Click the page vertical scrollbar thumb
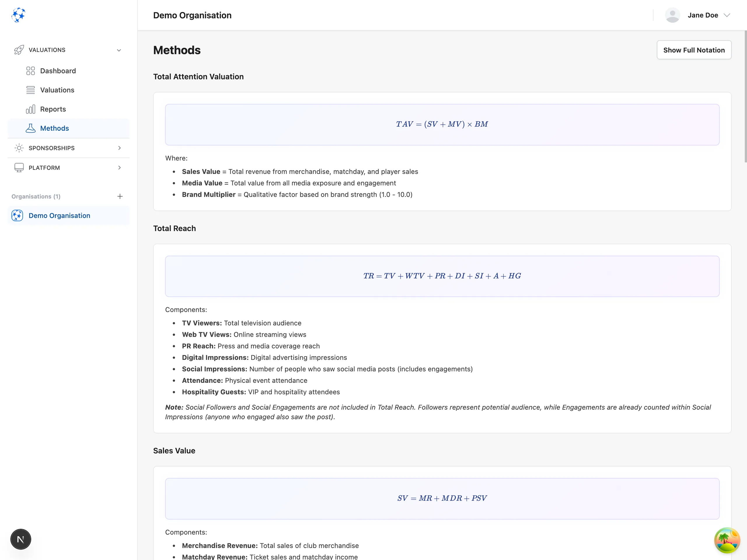The height and width of the screenshot is (560, 747). [x=745, y=96]
